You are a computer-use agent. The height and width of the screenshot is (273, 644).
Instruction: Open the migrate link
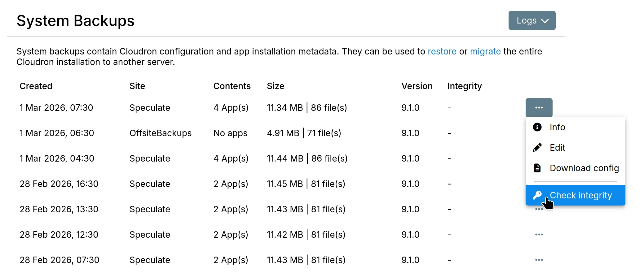(x=485, y=51)
